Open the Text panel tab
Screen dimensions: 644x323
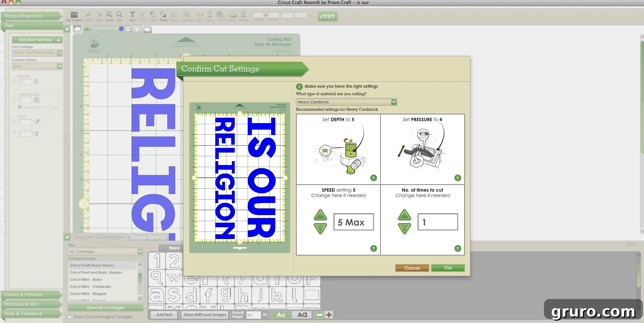pyautogui.click(x=31, y=25)
